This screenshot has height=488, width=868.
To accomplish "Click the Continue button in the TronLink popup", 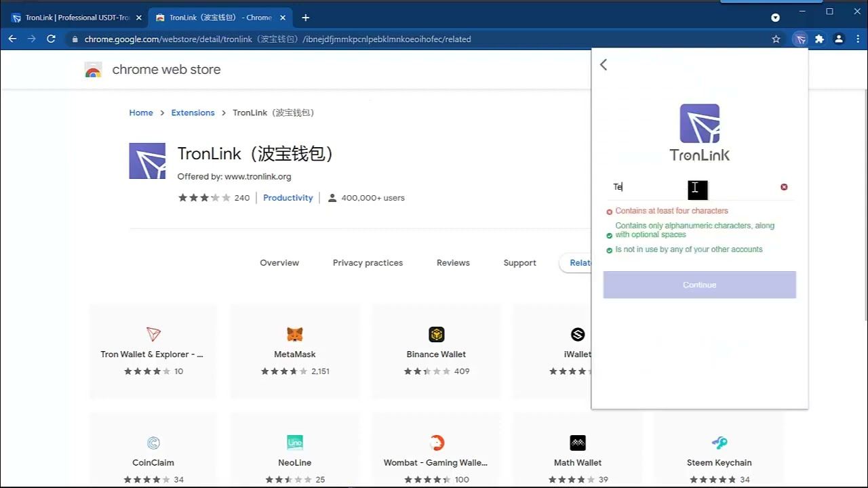I will point(699,285).
